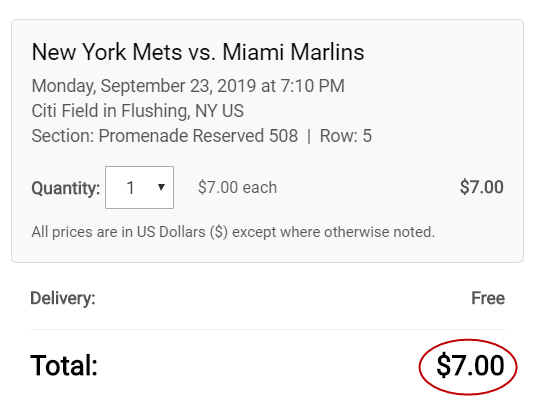Click the circled $7.00 total amount
Image resolution: width=536 pixels, height=414 pixels.
pyautogui.click(x=470, y=365)
